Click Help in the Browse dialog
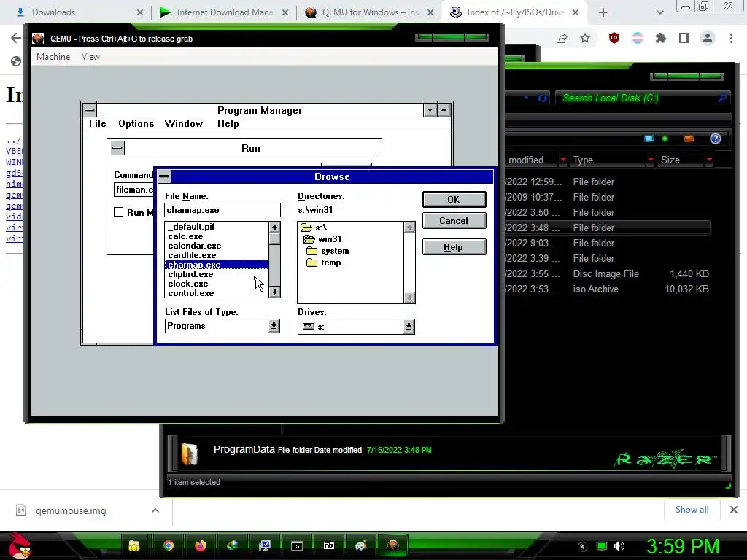 (x=454, y=246)
